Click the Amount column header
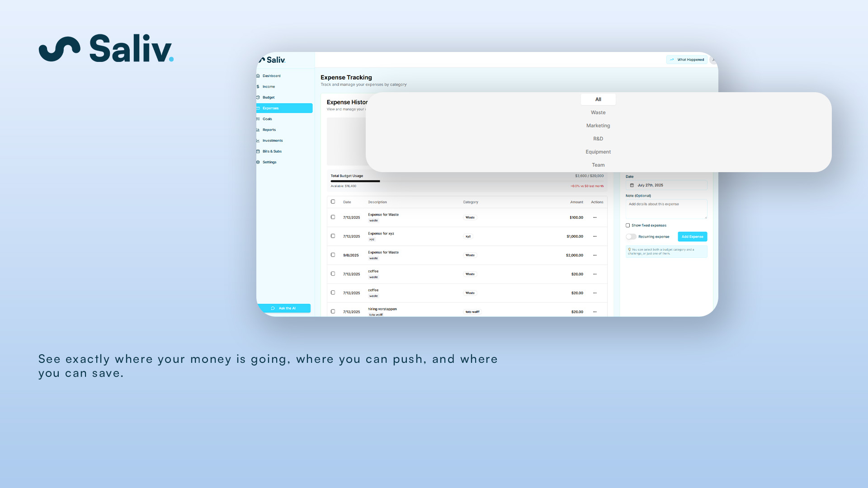 click(x=576, y=202)
